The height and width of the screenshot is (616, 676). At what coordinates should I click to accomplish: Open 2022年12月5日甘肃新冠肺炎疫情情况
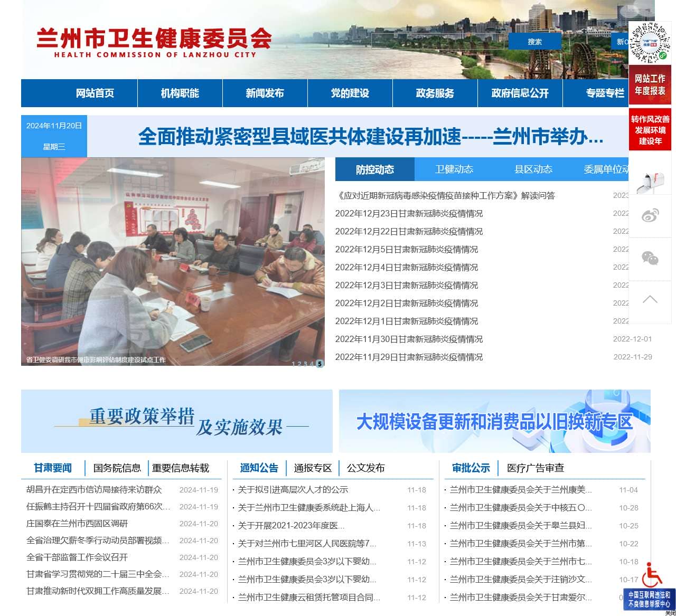pos(407,249)
